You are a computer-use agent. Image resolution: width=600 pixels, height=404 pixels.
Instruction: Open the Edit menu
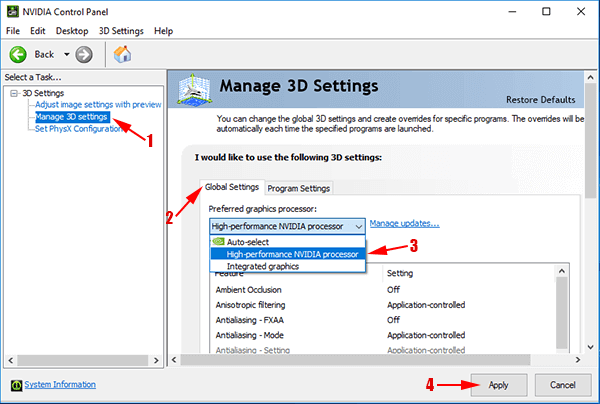(x=38, y=31)
